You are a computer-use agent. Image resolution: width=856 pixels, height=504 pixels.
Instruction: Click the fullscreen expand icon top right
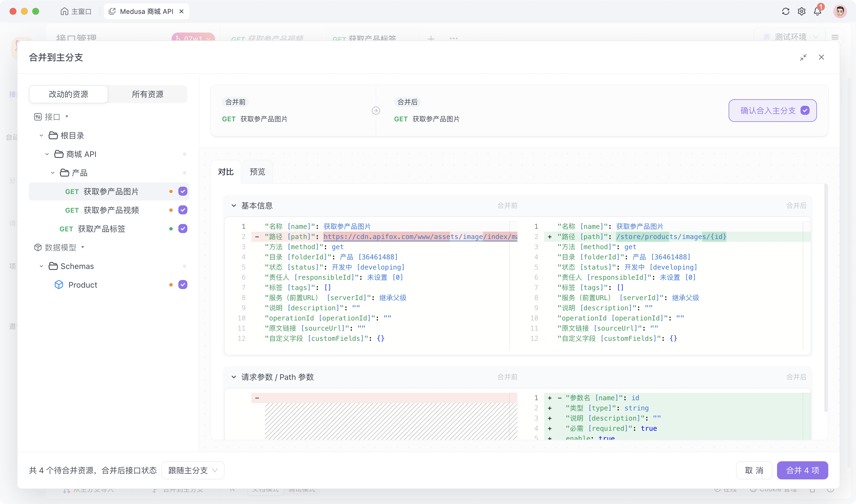coord(803,57)
